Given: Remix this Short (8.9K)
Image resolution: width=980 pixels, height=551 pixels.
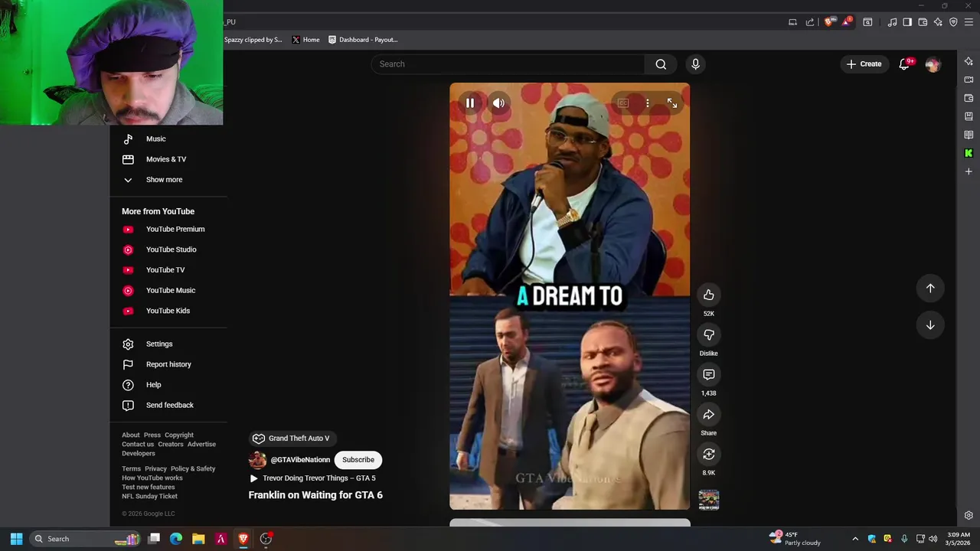Looking at the screenshot, I should point(709,454).
